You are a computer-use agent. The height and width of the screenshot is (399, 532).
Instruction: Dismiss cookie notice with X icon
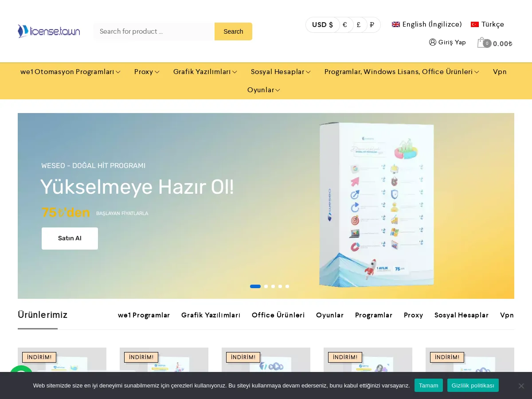coord(521,386)
